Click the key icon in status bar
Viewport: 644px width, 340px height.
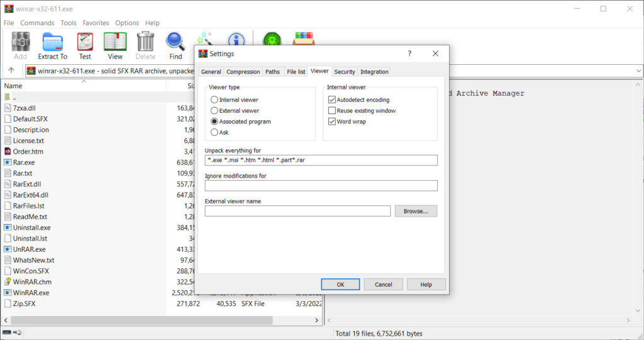click(x=18, y=332)
